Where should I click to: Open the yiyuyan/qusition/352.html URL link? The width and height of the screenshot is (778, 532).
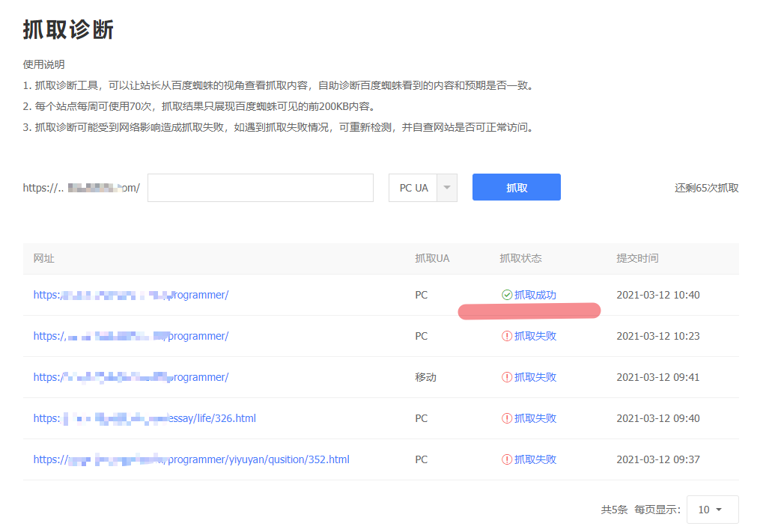(x=191, y=459)
